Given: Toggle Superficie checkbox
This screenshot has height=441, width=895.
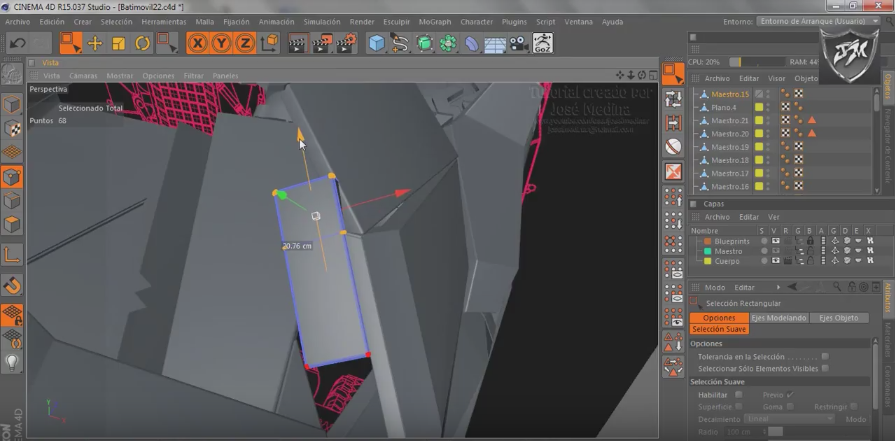Looking at the screenshot, I should [739, 406].
